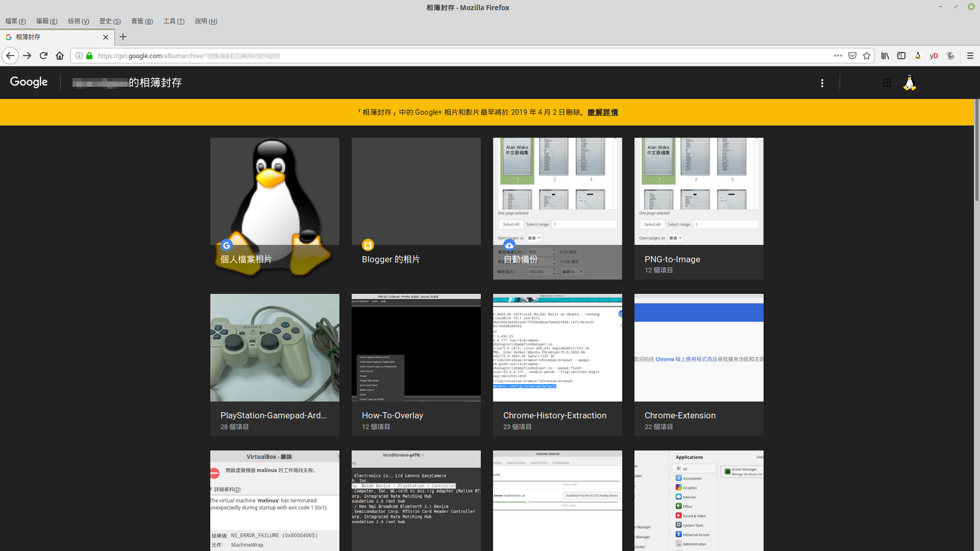Click the 瞭解詳情 link in yellow banner
Screen dimensions: 980x551
603,112
